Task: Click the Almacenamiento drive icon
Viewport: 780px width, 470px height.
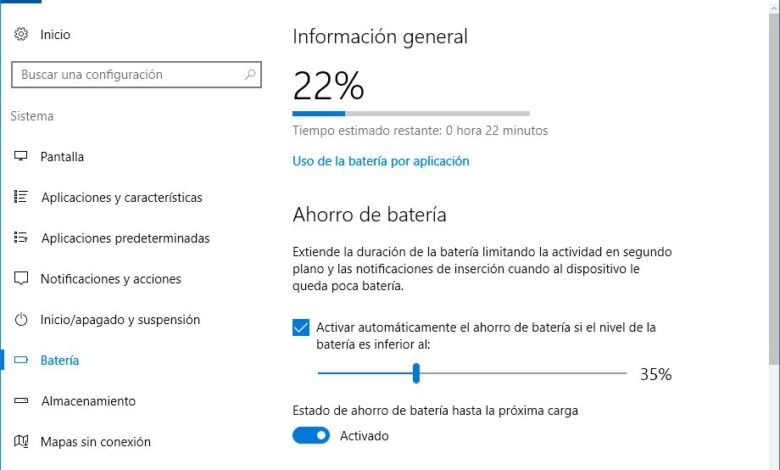Action: pos(20,401)
